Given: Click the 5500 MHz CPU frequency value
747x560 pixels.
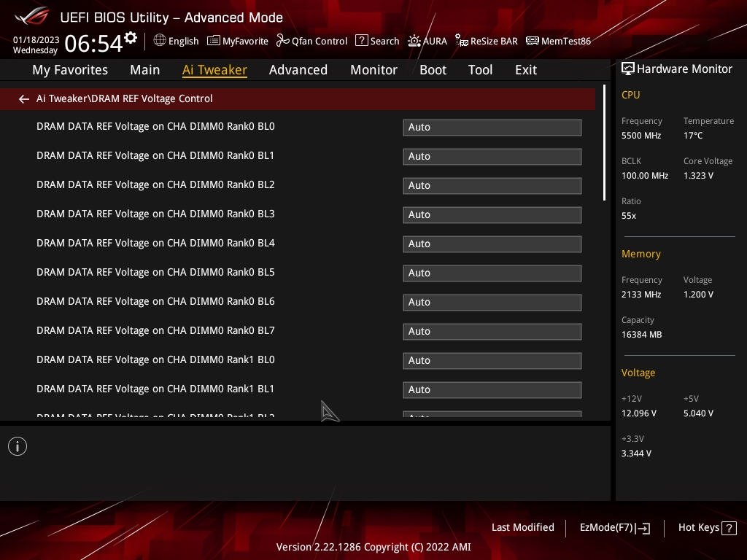Looking at the screenshot, I should 640,136.
